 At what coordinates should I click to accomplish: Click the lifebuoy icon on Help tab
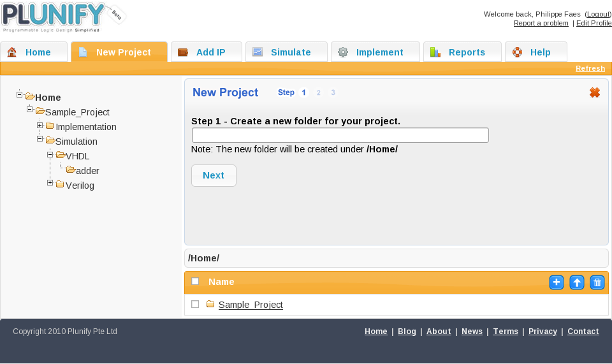pyautogui.click(x=517, y=52)
